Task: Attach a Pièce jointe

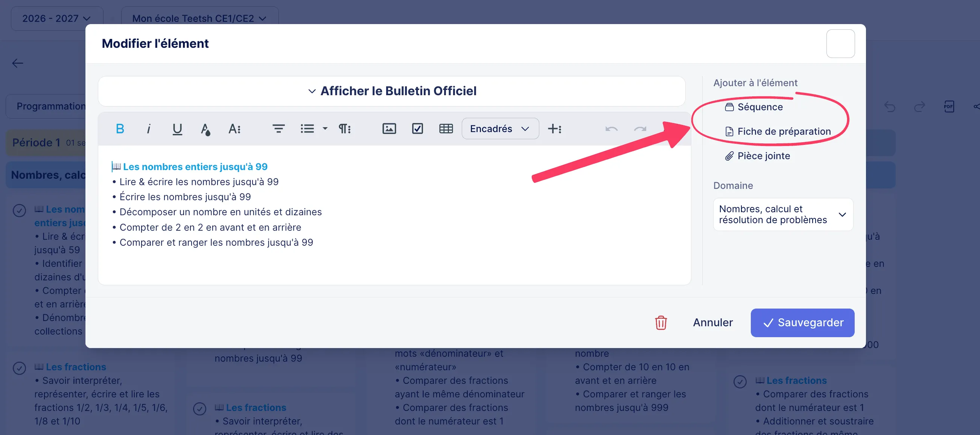Action: click(x=757, y=156)
